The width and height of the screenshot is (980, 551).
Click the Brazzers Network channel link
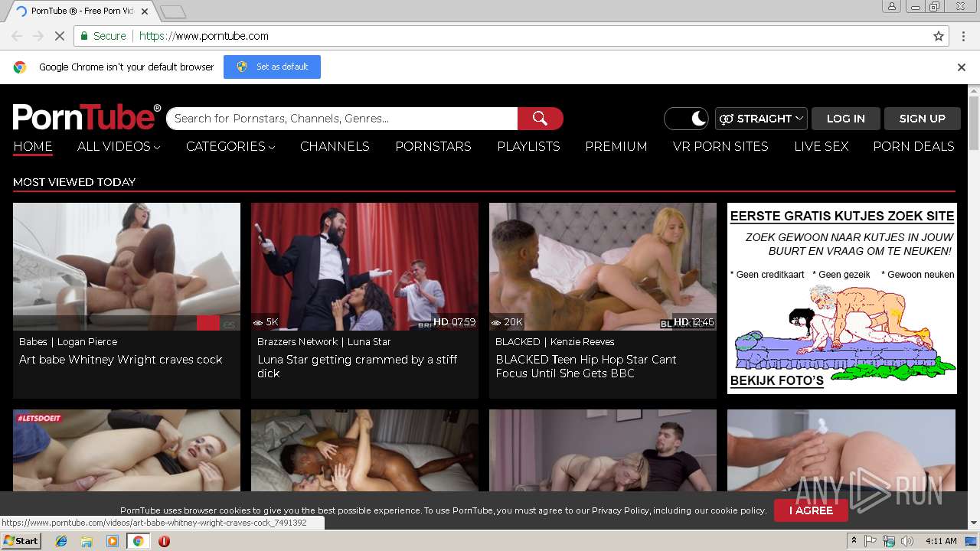[297, 342]
